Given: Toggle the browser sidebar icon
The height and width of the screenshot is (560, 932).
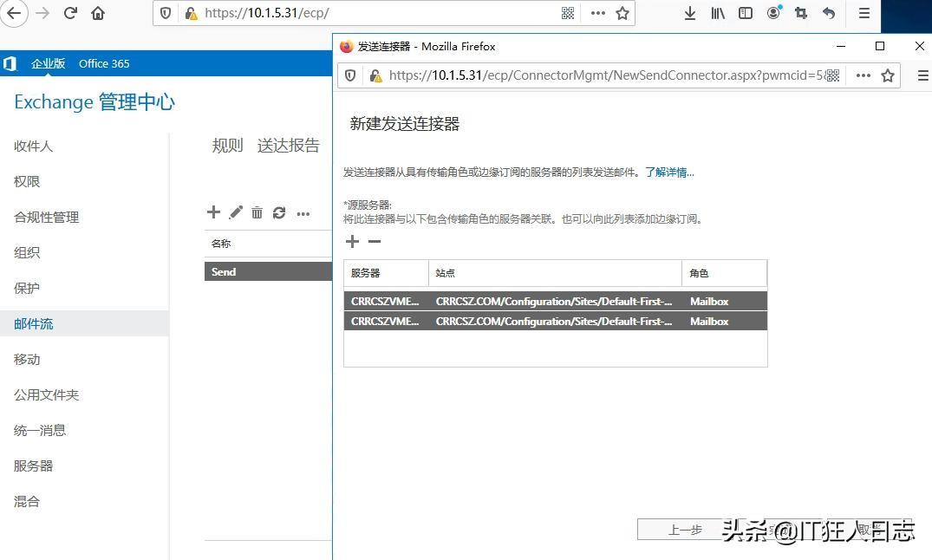Looking at the screenshot, I should coord(744,13).
